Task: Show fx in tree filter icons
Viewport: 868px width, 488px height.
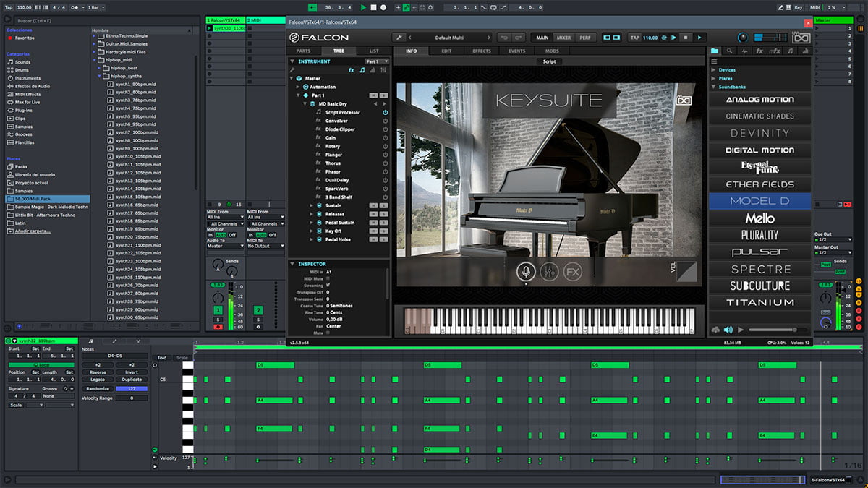Action: [x=352, y=70]
